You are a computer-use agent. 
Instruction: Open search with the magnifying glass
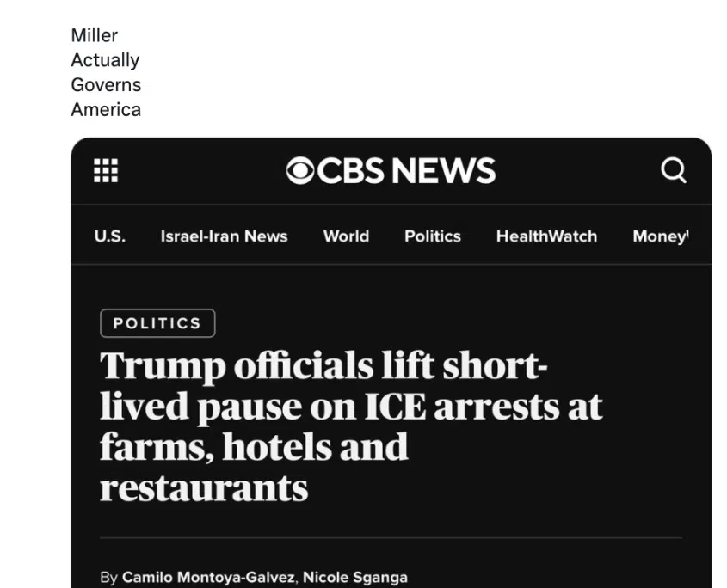click(674, 170)
